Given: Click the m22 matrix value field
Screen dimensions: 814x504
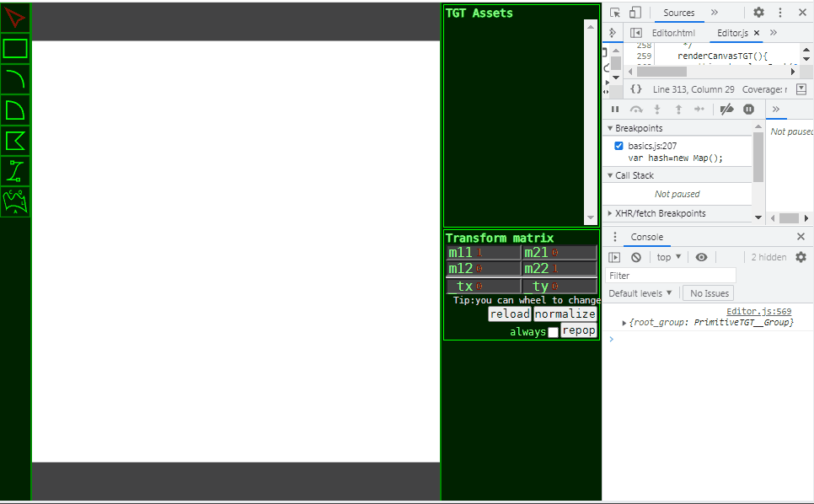Looking at the screenshot, I should tap(560, 268).
